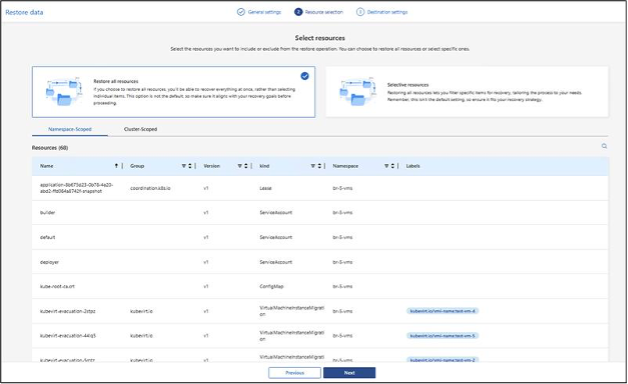Click ServiceAccount kind in default row
This screenshot has width=628, height=384.
tap(276, 237)
